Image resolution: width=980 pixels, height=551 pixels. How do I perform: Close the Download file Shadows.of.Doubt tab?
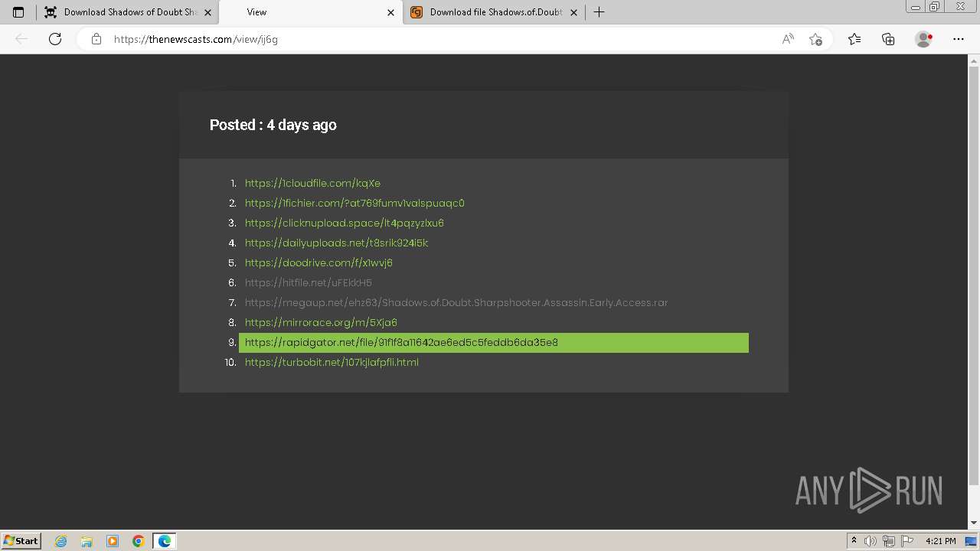tap(573, 12)
